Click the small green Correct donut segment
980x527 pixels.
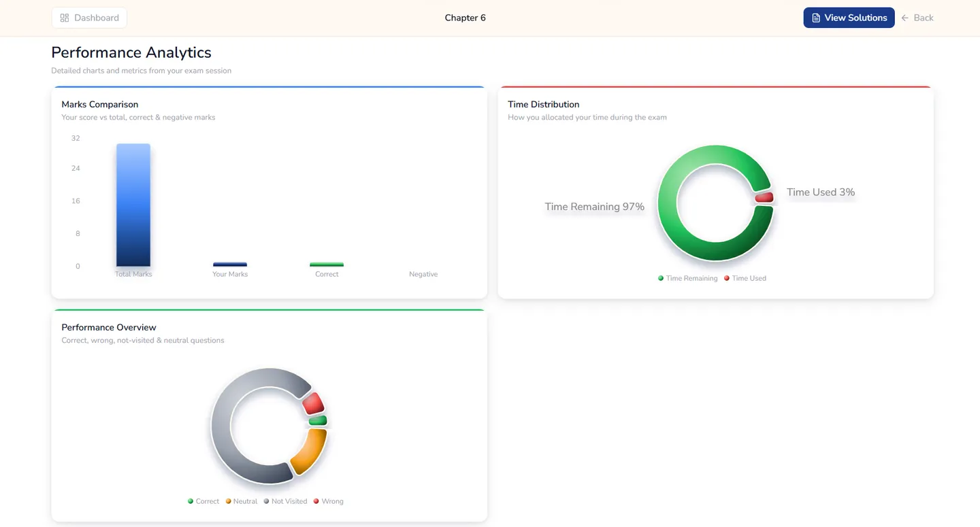click(x=318, y=421)
